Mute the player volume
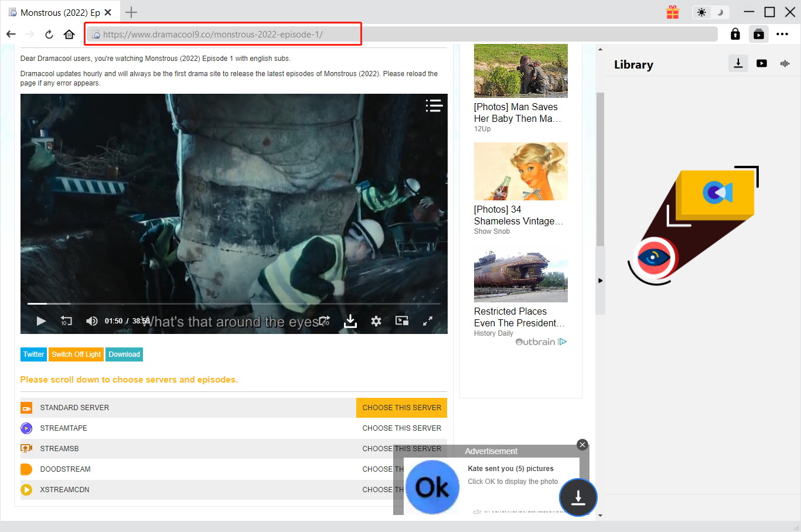Viewport: 801px width, 532px height. (91, 321)
